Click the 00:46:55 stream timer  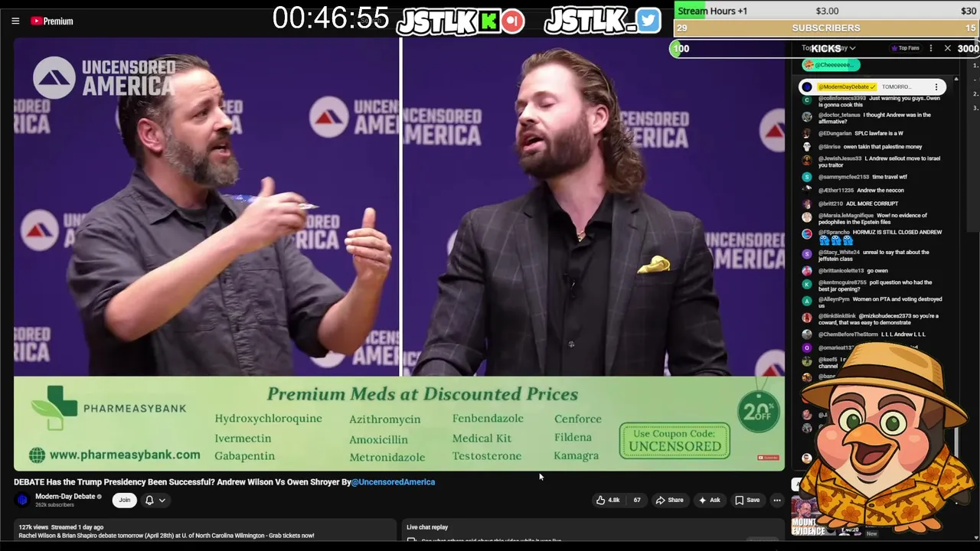point(331,18)
